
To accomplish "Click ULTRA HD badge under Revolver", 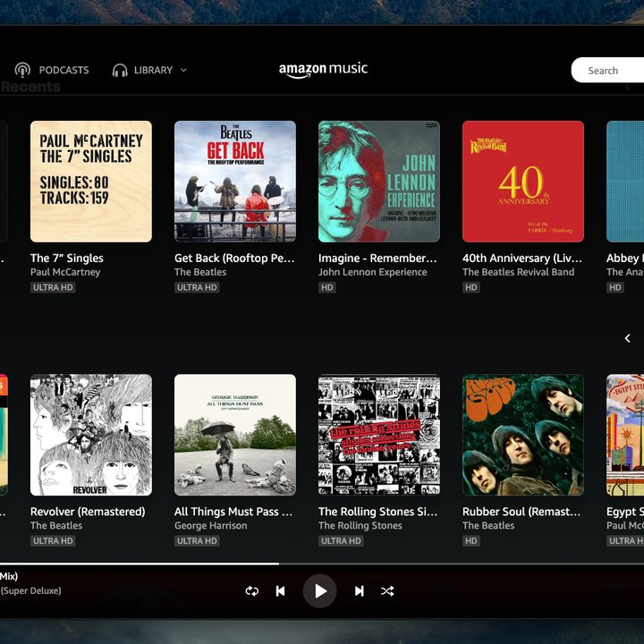I will [53, 541].
